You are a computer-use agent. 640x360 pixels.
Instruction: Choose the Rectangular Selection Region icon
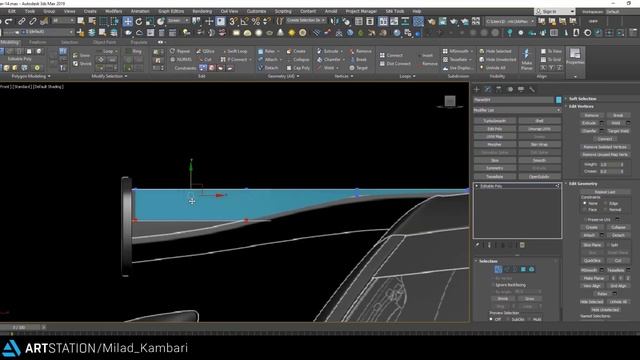[104, 21]
